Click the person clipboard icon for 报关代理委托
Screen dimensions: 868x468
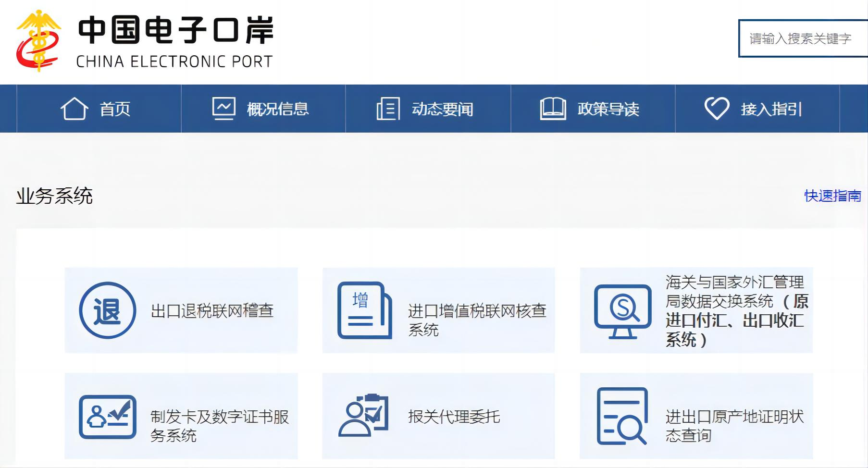click(363, 415)
